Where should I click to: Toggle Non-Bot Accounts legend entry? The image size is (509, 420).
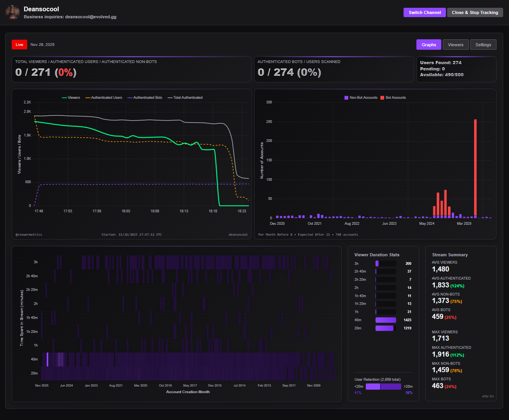(x=361, y=98)
